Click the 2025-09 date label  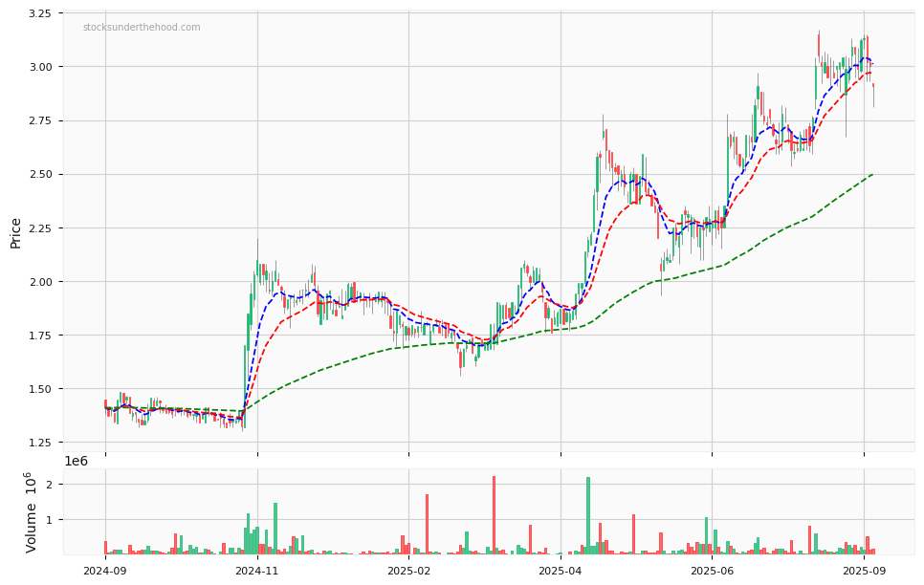864,571
